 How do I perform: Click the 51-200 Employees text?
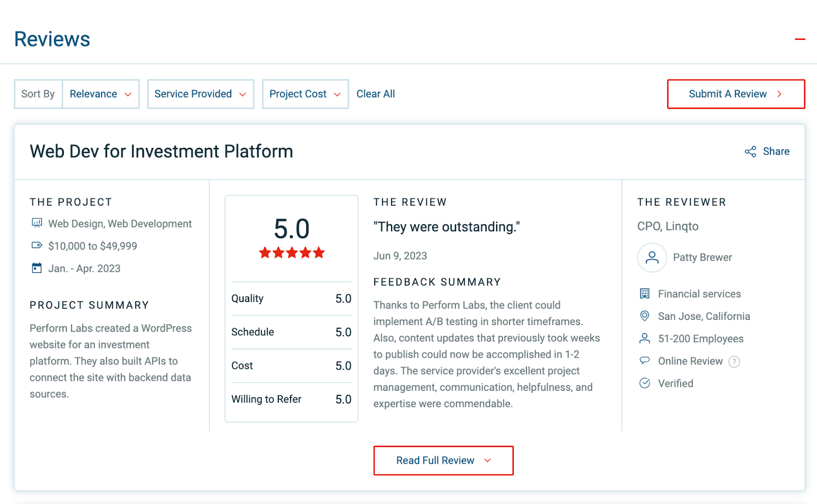pos(701,339)
